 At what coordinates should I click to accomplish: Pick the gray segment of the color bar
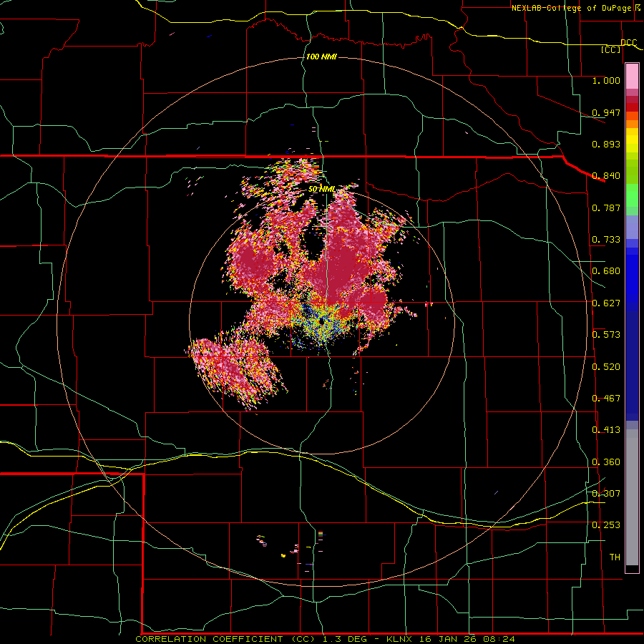pyautogui.click(x=632, y=497)
